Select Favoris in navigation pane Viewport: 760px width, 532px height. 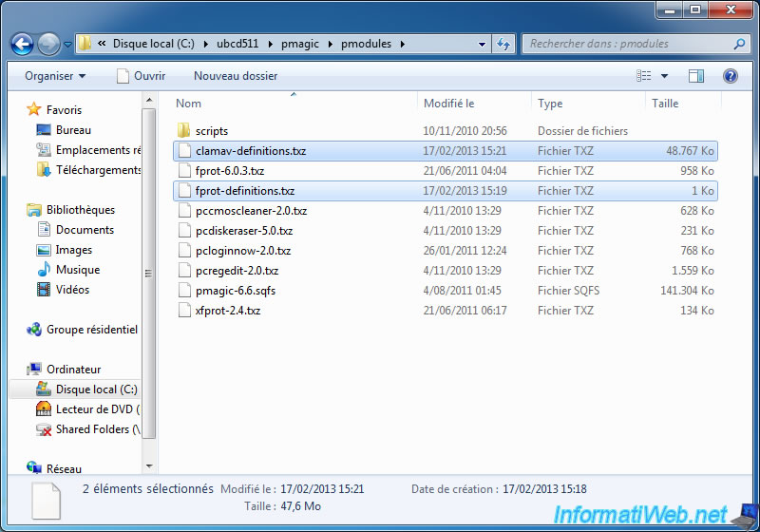[64, 110]
